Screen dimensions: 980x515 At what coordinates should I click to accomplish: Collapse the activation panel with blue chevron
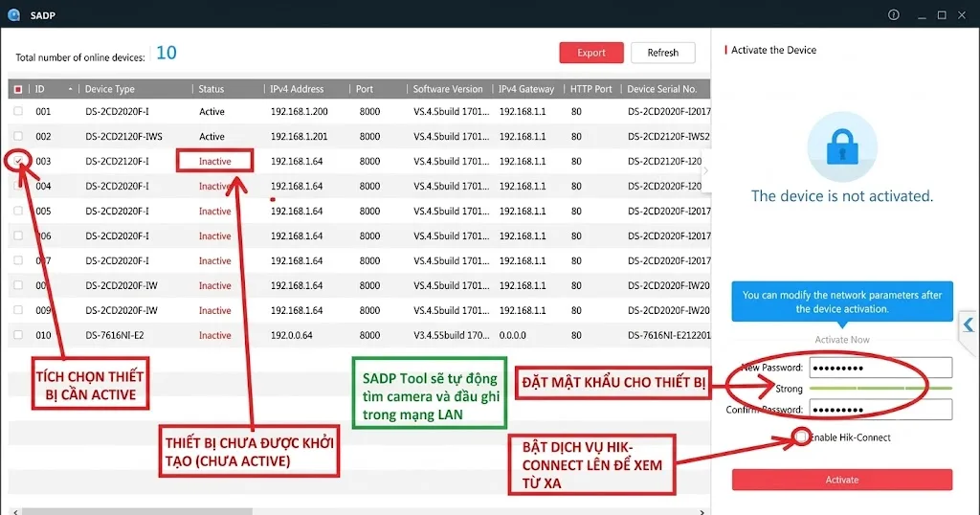[x=969, y=325]
